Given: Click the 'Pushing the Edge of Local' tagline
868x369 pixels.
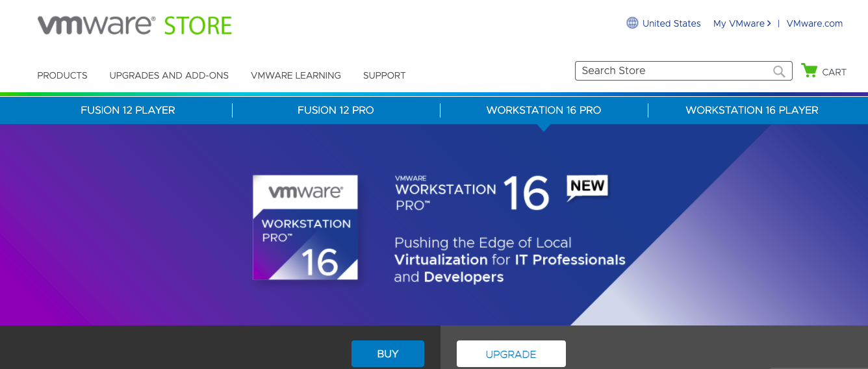Looking at the screenshot, I should (x=510, y=260).
